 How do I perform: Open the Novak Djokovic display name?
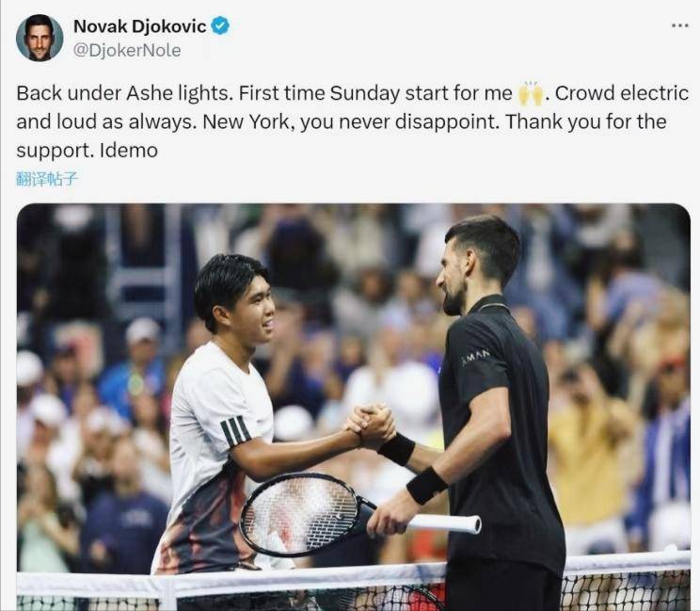pos(140,26)
